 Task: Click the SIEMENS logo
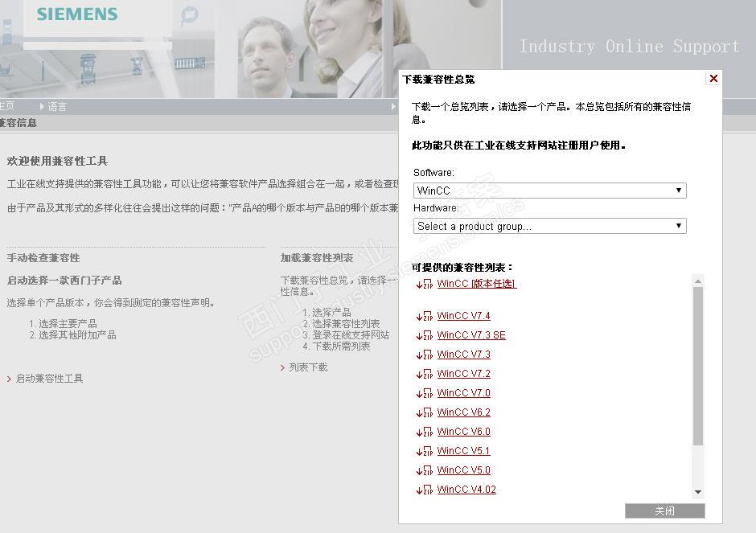click(77, 14)
